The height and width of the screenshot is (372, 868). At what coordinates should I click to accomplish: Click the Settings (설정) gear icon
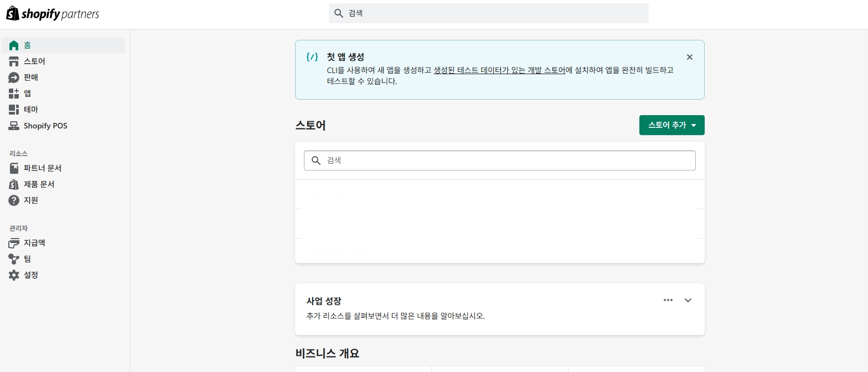[14, 275]
